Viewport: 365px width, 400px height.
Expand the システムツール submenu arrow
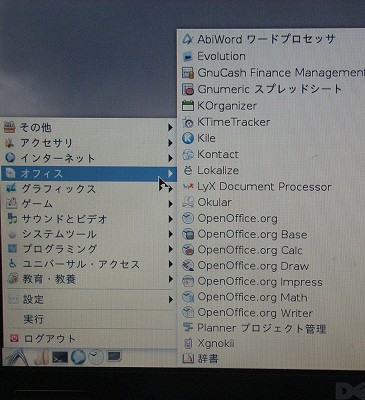pyautogui.click(x=170, y=234)
